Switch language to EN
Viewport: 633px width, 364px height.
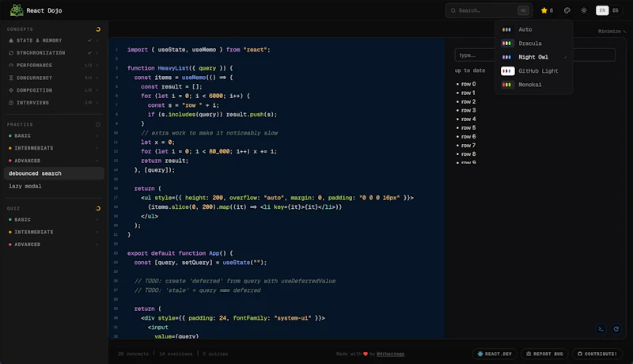(x=602, y=10)
